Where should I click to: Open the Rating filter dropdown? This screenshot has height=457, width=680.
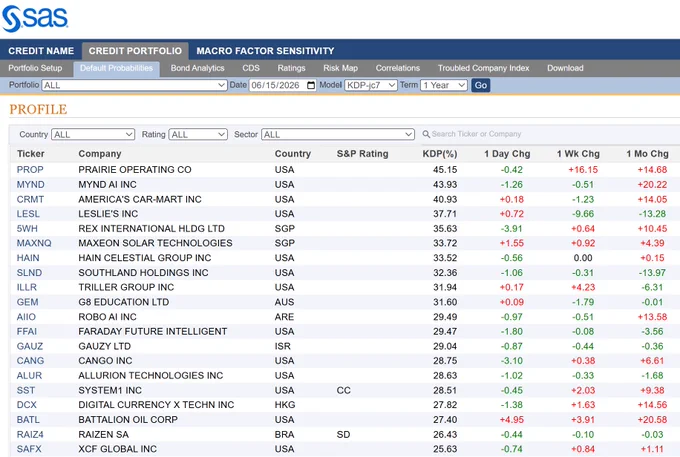pyautogui.click(x=198, y=134)
